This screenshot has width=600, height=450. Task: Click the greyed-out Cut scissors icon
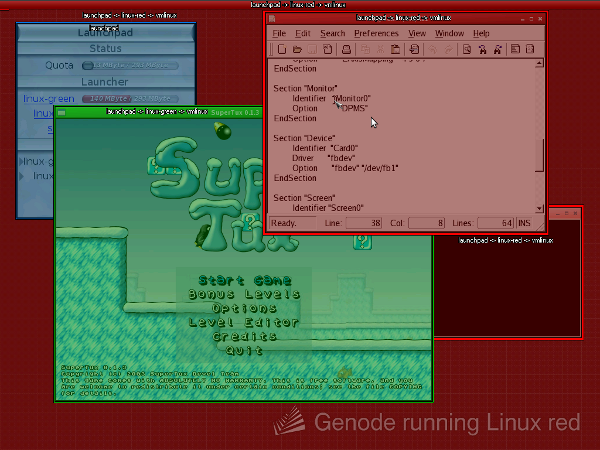point(380,49)
